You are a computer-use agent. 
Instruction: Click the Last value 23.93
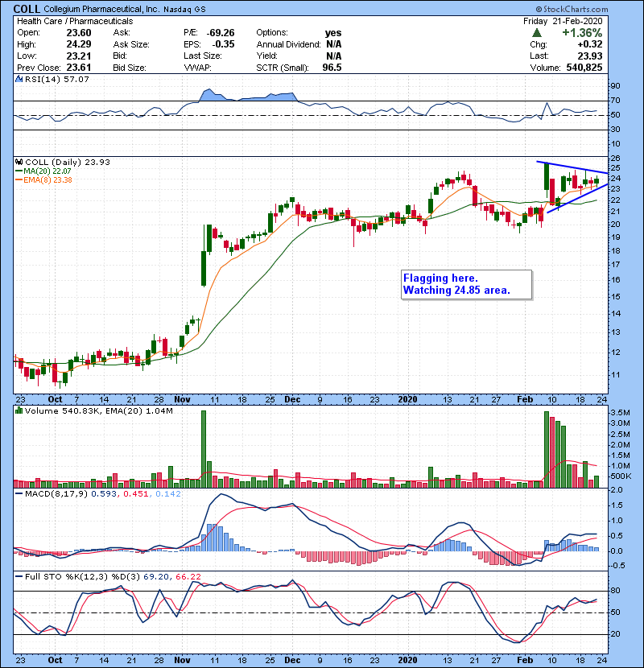(x=590, y=56)
